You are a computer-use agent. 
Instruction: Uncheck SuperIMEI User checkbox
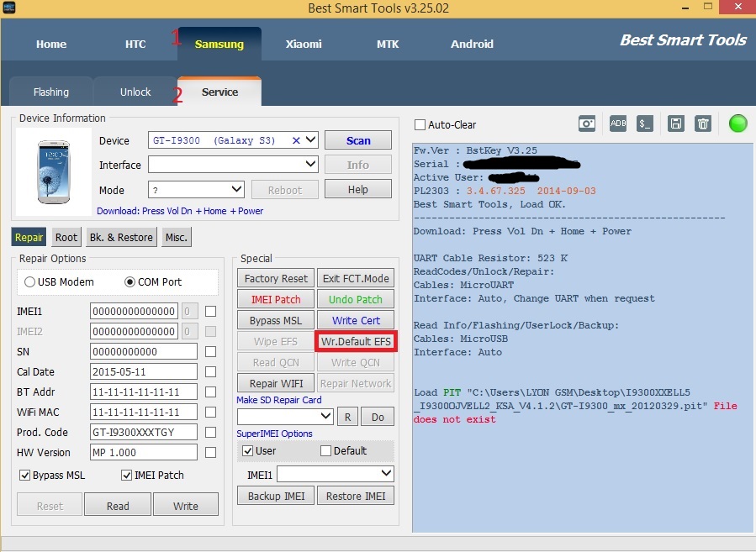pos(247,451)
